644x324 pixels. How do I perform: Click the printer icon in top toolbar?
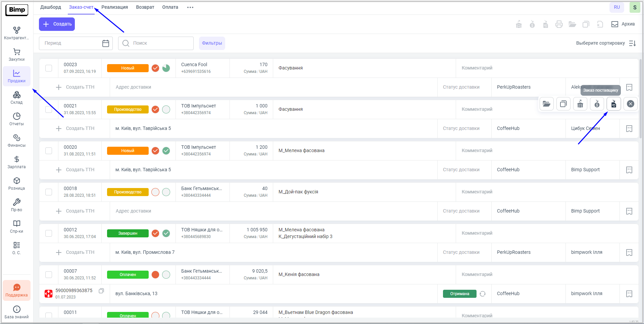point(559,24)
